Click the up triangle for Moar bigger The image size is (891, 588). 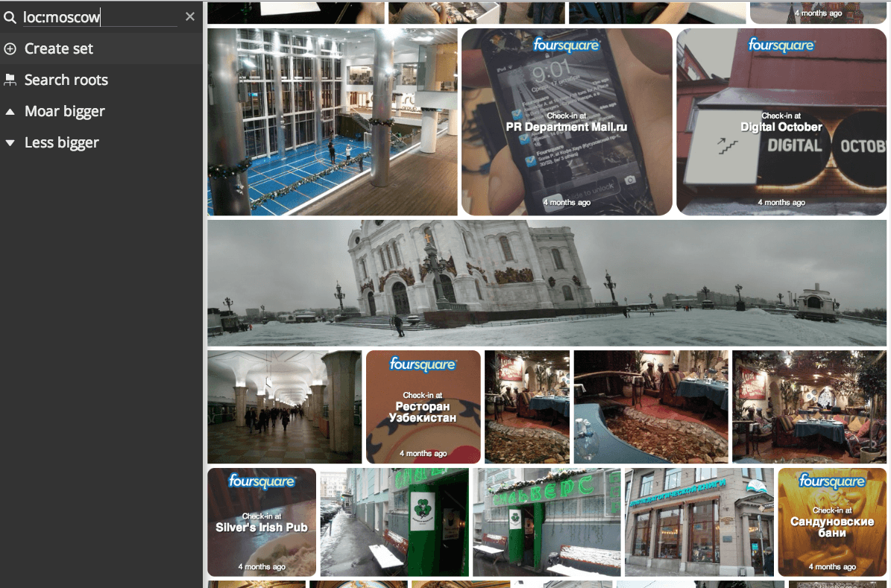click(10, 112)
